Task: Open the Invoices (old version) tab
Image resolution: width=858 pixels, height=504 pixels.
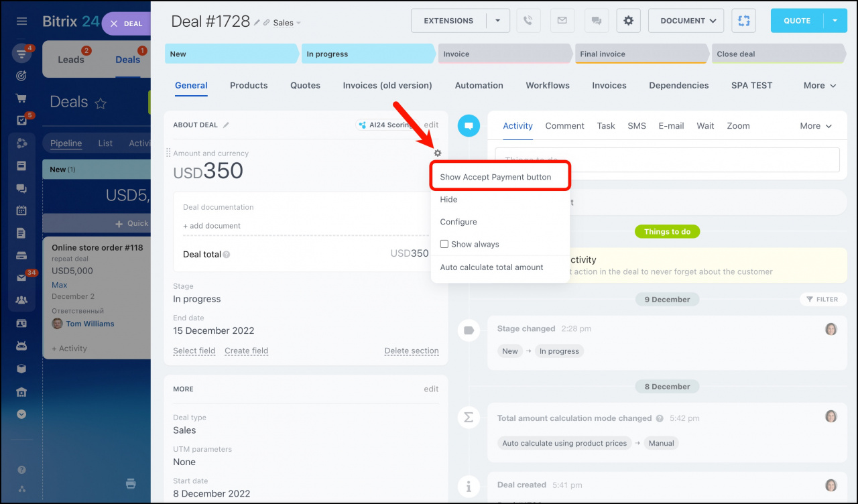Action: click(387, 86)
